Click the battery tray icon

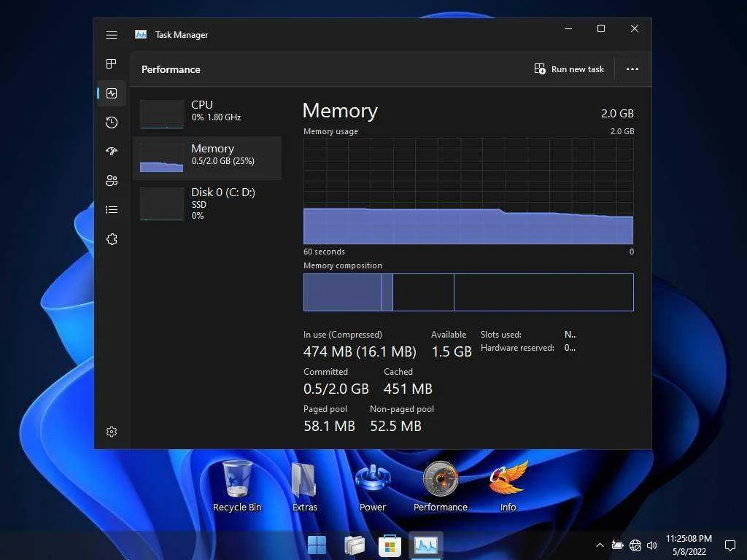(x=617, y=545)
